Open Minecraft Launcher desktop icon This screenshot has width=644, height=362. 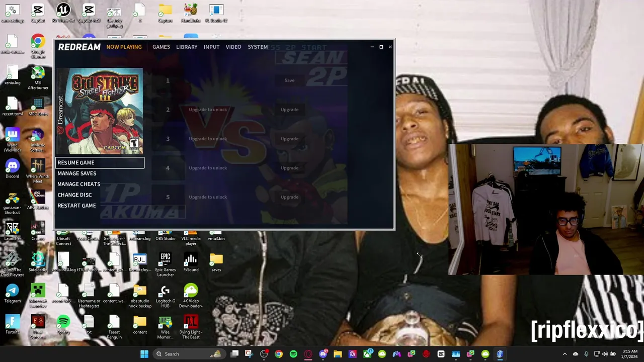point(38,296)
